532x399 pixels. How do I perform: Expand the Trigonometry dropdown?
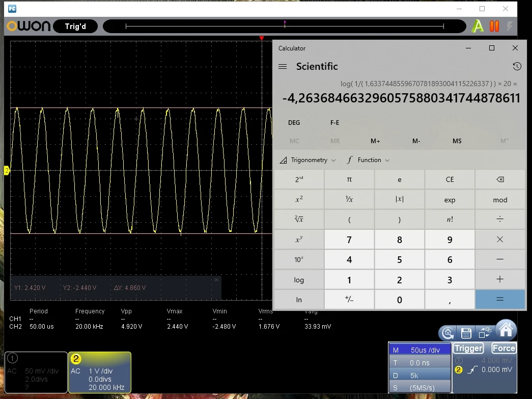pyautogui.click(x=308, y=160)
